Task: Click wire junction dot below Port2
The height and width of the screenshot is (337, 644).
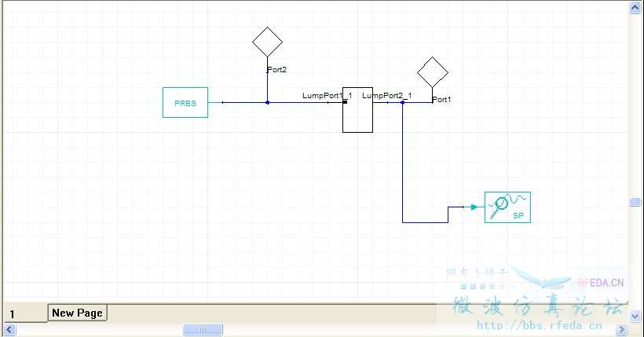Action: (267, 103)
